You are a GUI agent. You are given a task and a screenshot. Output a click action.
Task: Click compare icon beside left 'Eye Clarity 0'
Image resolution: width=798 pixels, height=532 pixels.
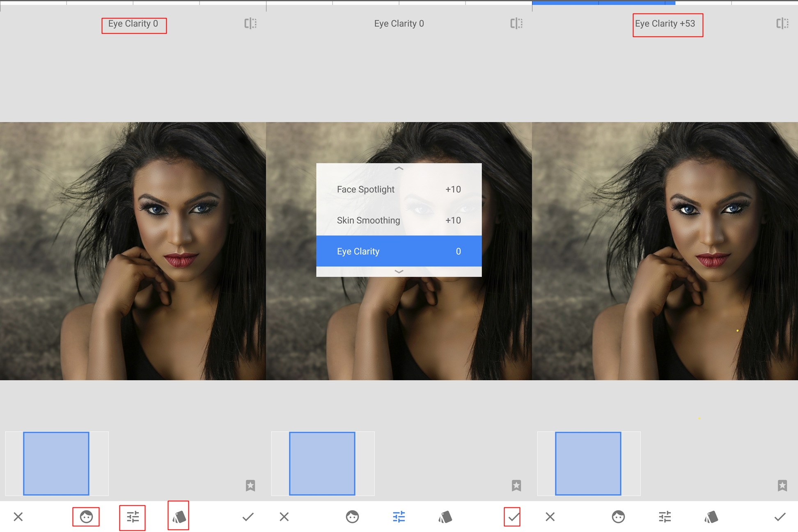pyautogui.click(x=250, y=23)
